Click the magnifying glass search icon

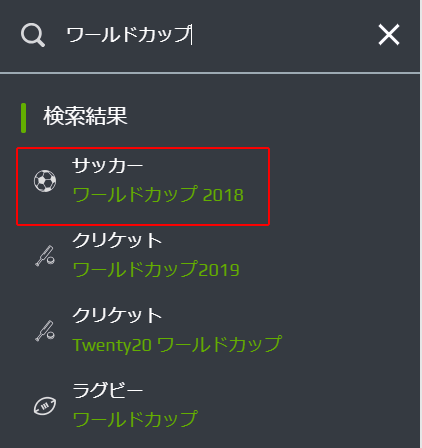[33, 35]
